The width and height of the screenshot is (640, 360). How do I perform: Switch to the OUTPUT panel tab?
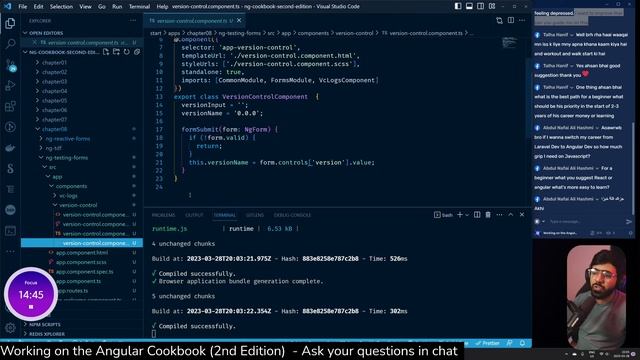click(x=194, y=215)
